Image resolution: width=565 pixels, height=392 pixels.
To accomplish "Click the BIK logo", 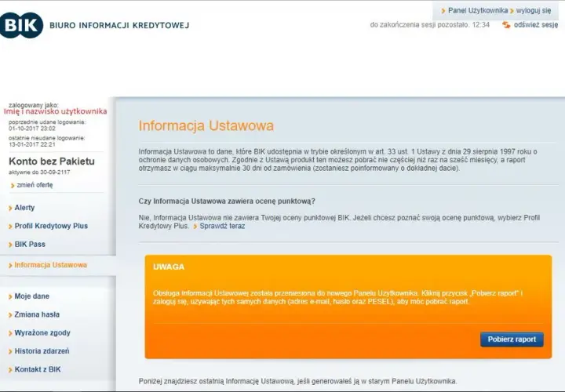I will [21, 25].
